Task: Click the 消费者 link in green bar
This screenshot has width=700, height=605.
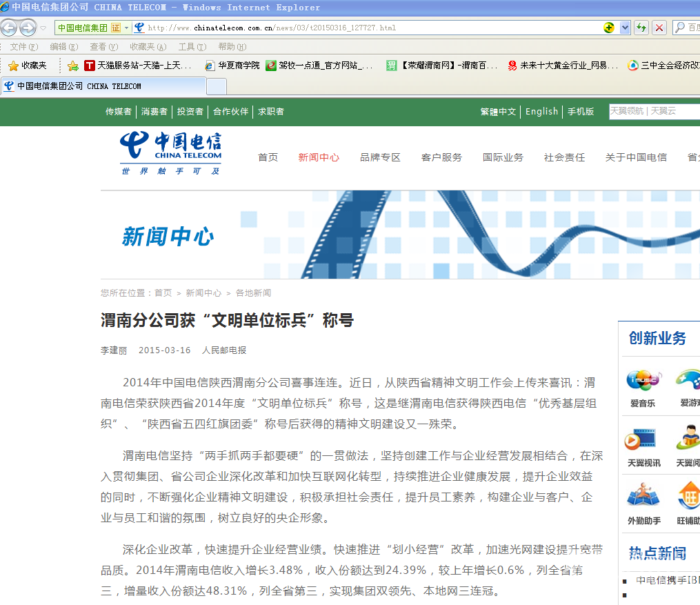Action: pyautogui.click(x=154, y=112)
